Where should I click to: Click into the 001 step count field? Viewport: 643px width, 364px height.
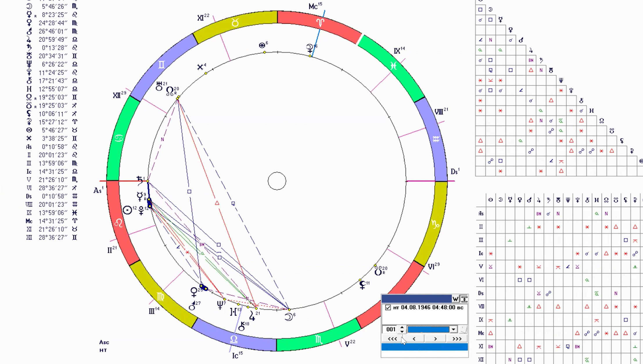tap(391, 329)
